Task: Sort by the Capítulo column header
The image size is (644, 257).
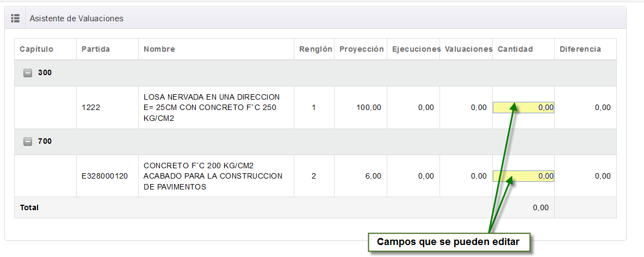Action: tap(36, 49)
